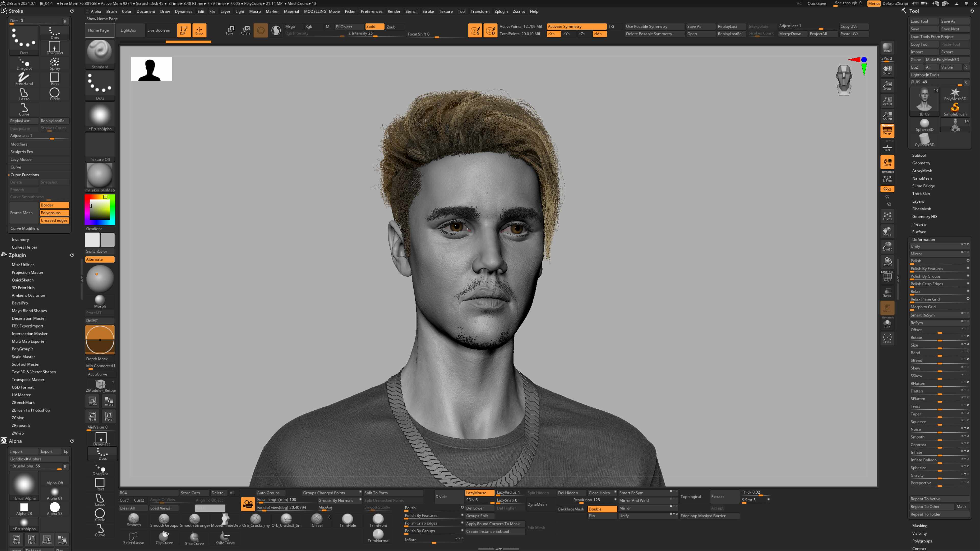Toggle Double for BackfaceMask

tap(602, 509)
